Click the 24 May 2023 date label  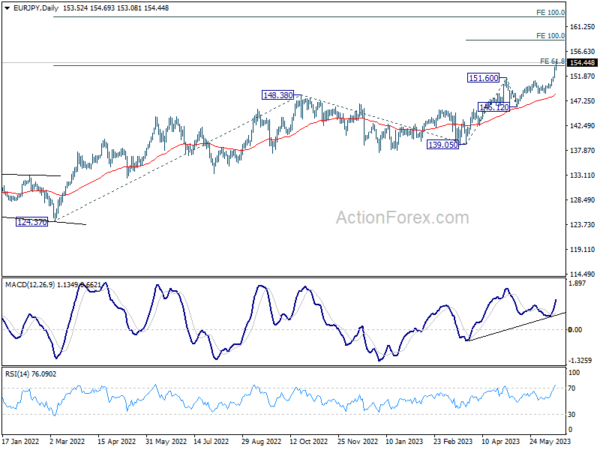(550, 441)
